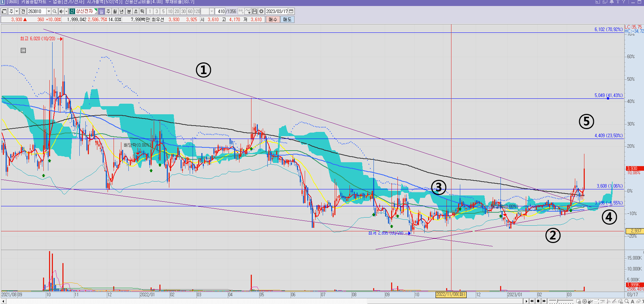This screenshot has height=304, width=644.
Task: Click the small grid icon on chart
Action: (23, 50)
